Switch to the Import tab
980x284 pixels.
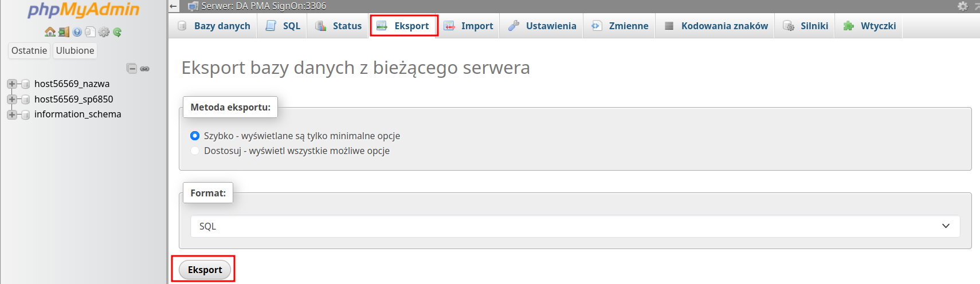click(x=468, y=26)
